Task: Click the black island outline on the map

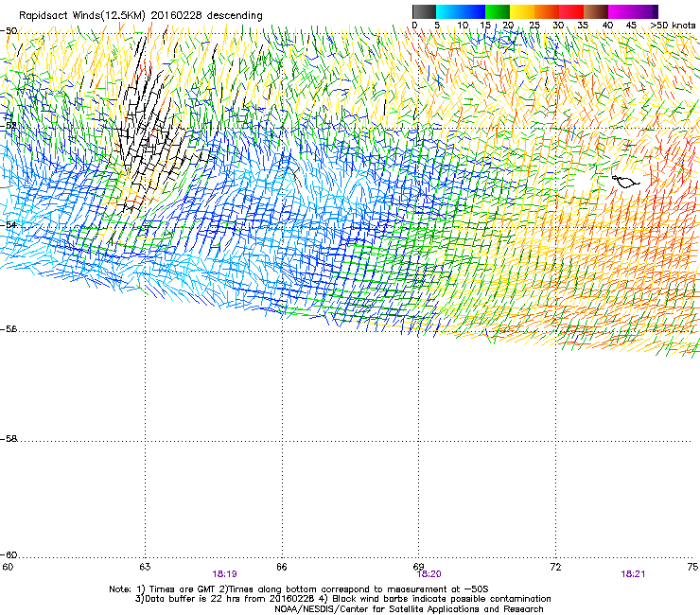Action: point(625,182)
